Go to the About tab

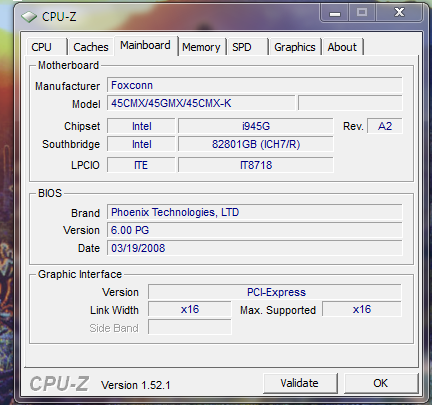click(x=342, y=47)
